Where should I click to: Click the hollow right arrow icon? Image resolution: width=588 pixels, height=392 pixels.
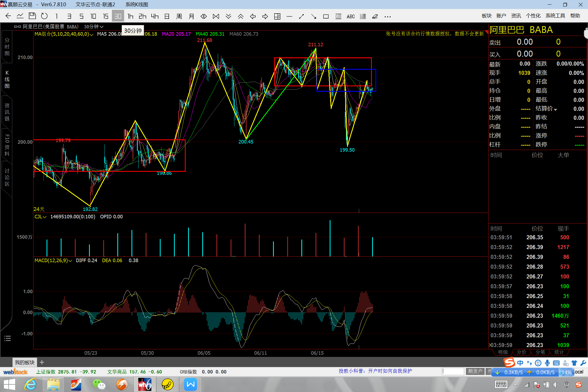(x=265, y=16)
